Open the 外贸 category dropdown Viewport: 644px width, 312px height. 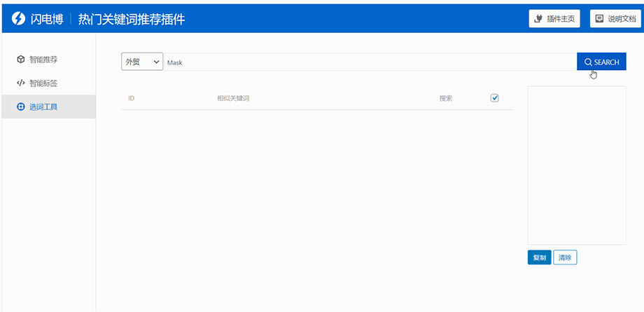[142, 62]
